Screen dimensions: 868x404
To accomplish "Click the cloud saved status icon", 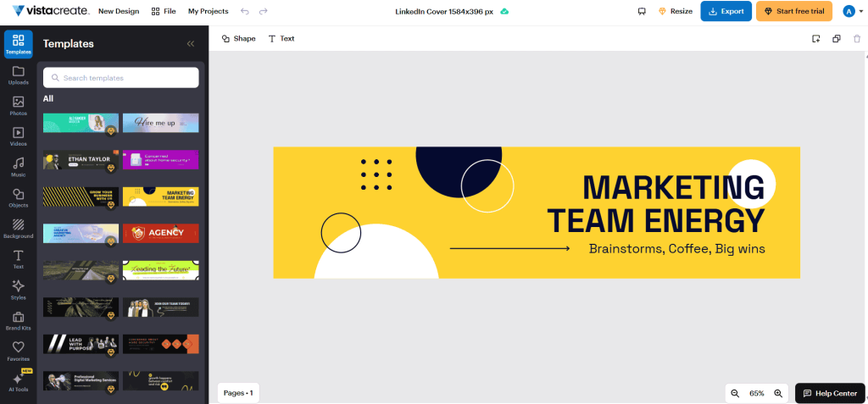I will click(504, 11).
